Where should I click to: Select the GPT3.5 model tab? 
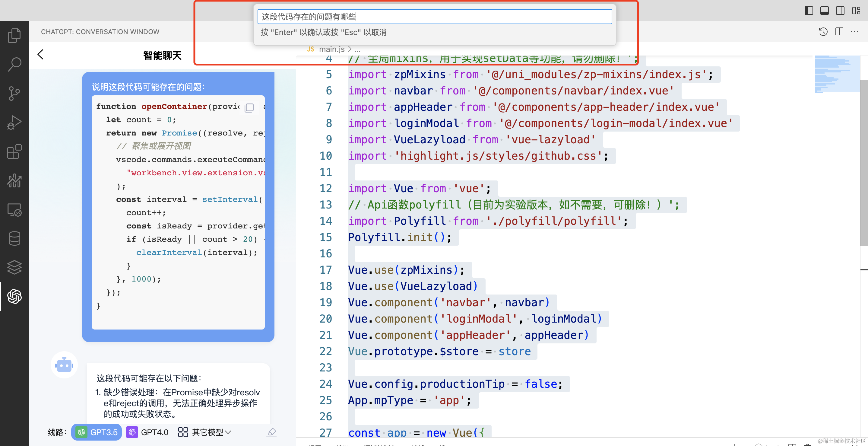point(97,432)
